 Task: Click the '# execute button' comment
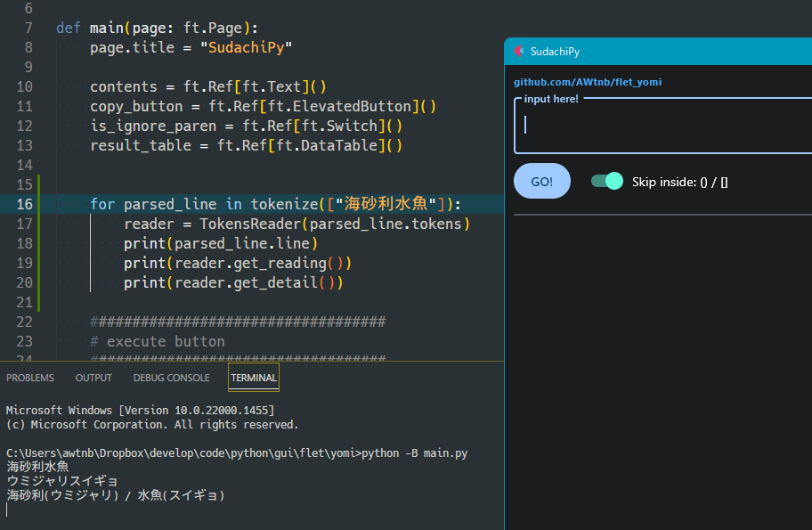(158, 341)
